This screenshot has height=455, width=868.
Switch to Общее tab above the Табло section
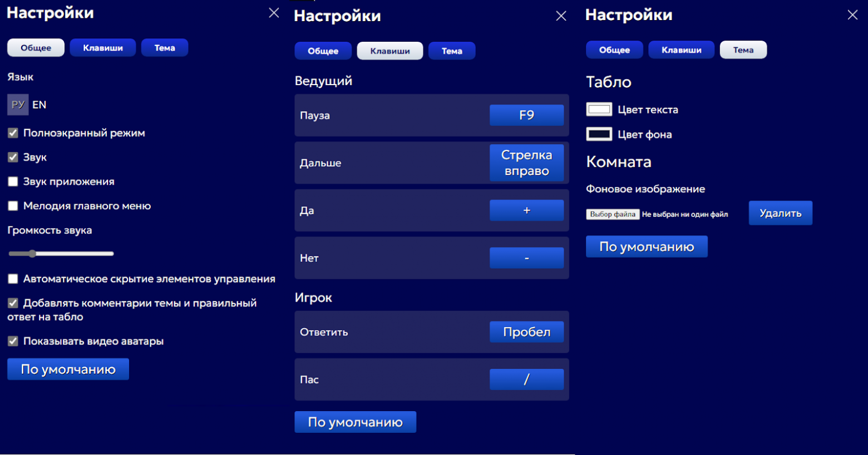[614, 50]
